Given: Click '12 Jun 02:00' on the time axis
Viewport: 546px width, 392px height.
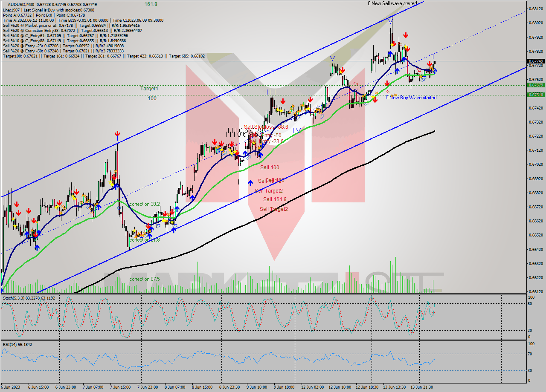Looking at the screenshot, I should tap(312, 387).
